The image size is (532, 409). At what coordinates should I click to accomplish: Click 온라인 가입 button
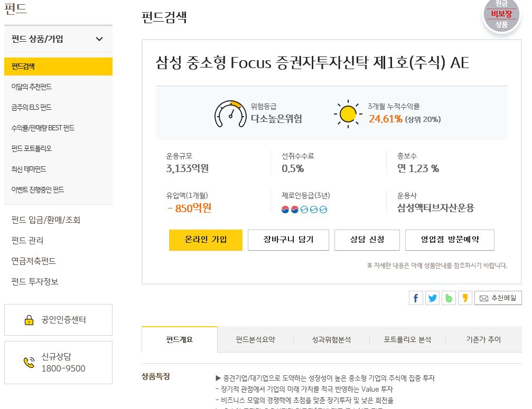(x=206, y=240)
